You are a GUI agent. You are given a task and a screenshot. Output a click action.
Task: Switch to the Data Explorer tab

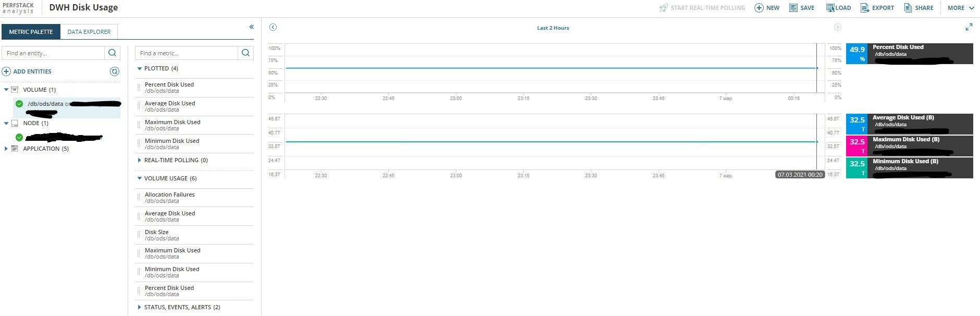tap(89, 32)
